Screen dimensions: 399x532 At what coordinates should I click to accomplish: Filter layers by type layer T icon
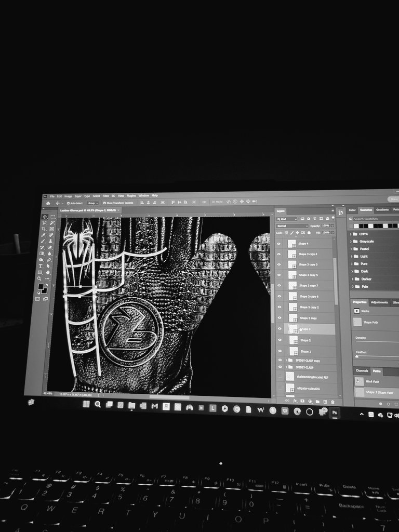click(314, 219)
